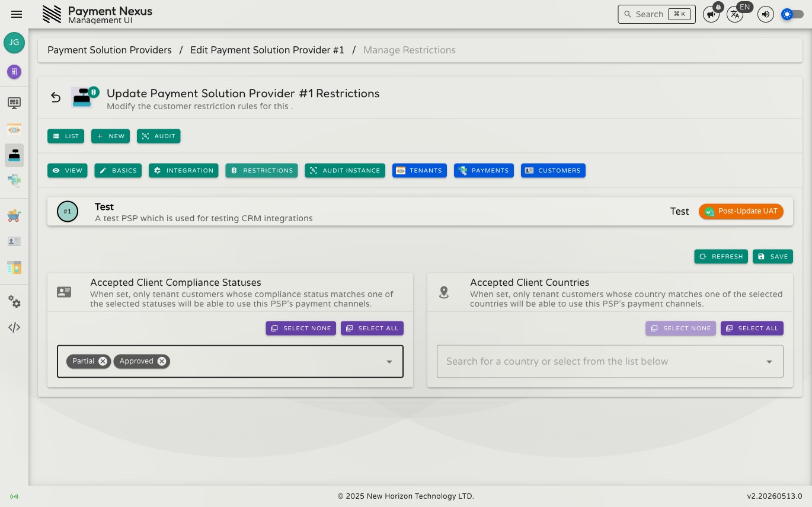Remove the Partial status chip
The image size is (812, 507).
(x=103, y=361)
